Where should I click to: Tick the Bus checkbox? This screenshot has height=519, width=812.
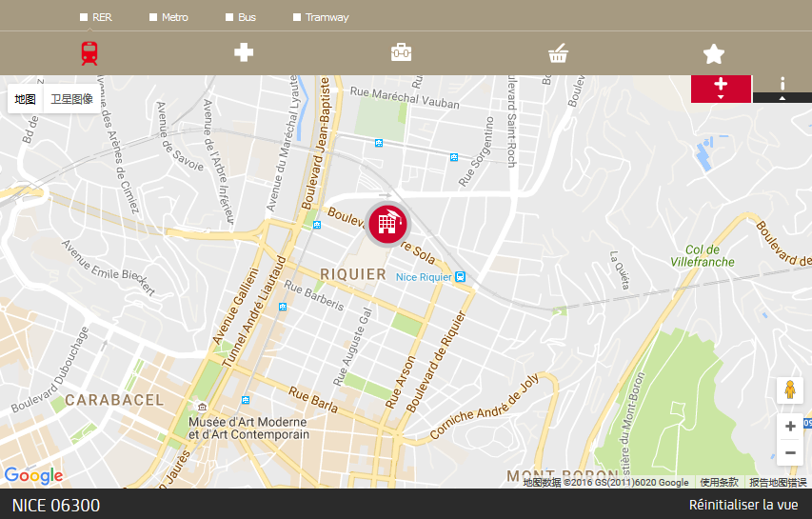point(229,17)
